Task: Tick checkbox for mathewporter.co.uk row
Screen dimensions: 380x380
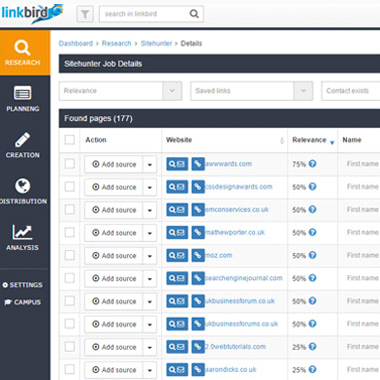Action: pyautogui.click(x=70, y=232)
